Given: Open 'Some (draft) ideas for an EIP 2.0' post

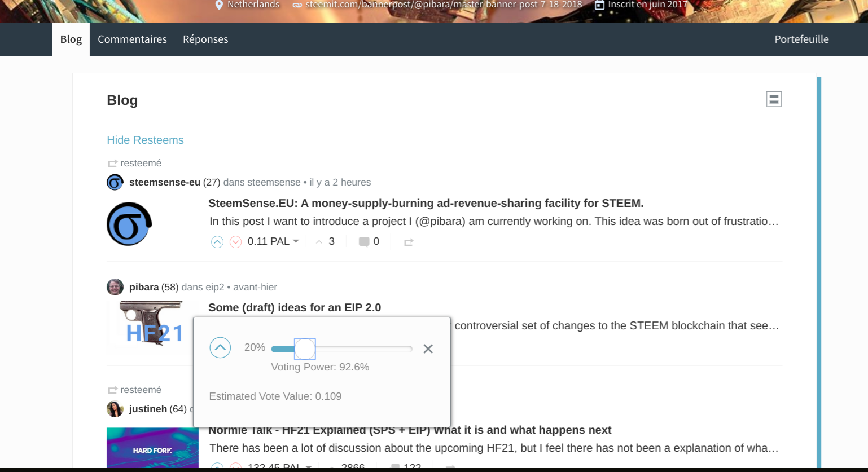Looking at the screenshot, I should coord(295,307).
